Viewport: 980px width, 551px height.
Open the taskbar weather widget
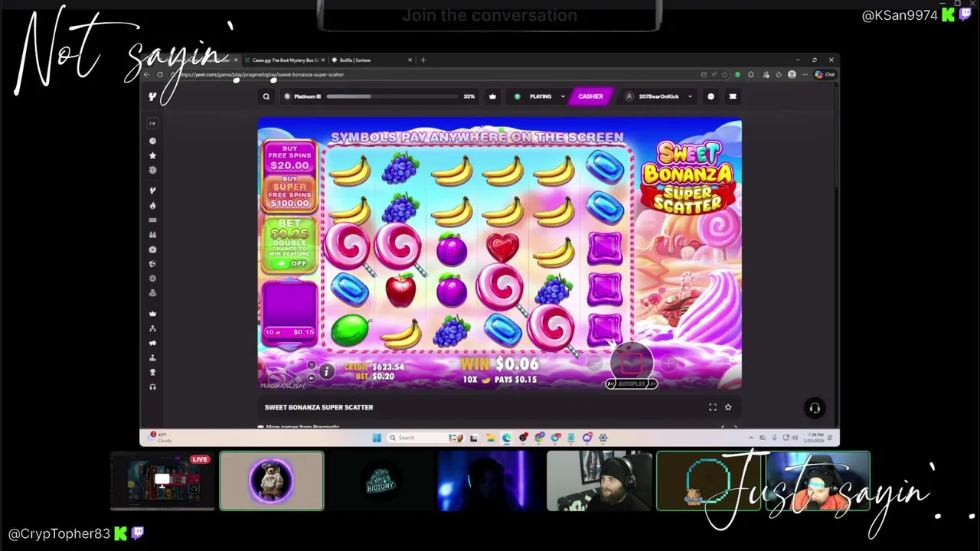(160, 437)
